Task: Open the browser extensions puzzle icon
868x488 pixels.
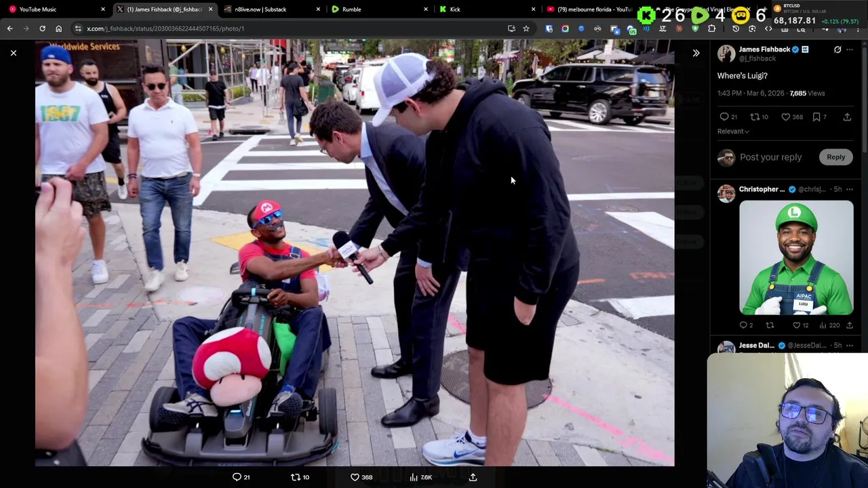Action: (711, 28)
